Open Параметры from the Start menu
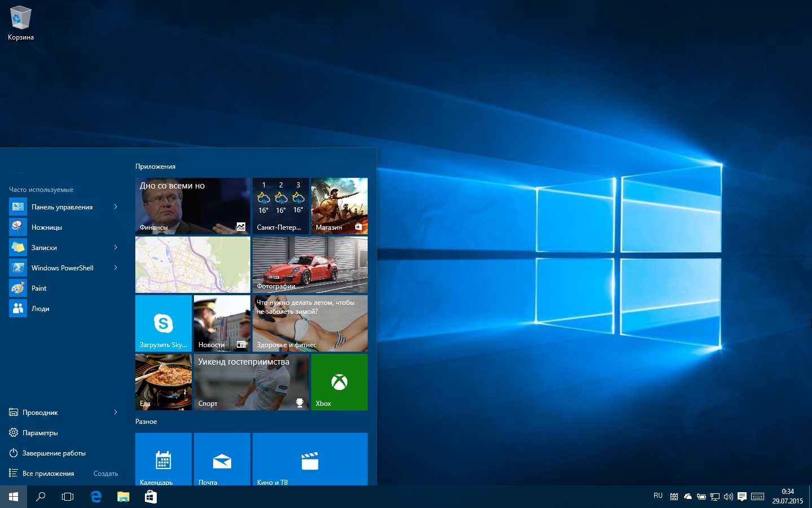Screen dimensions: 812x508 click(x=40, y=433)
